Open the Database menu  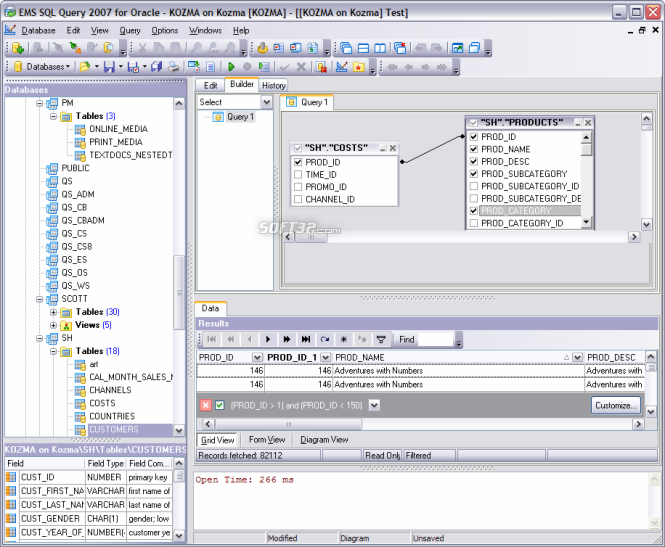point(38,31)
